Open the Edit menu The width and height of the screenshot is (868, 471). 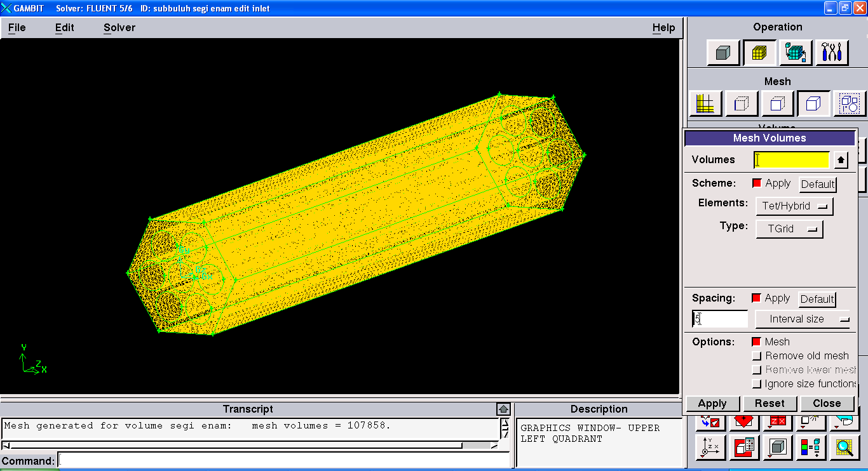pos(64,28)
